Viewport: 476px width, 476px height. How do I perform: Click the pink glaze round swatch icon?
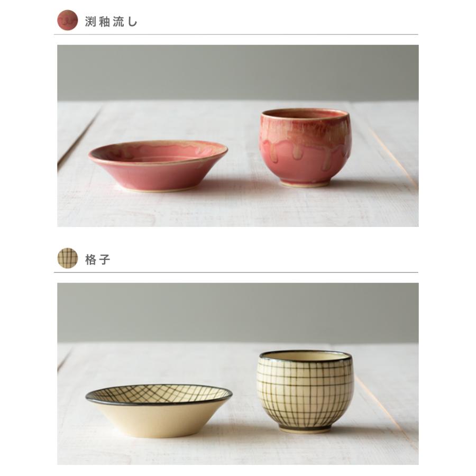pos(67,20)
